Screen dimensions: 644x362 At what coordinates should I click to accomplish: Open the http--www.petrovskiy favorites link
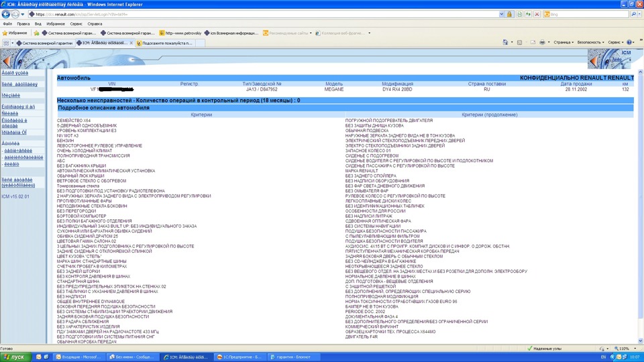pos(180,33)
